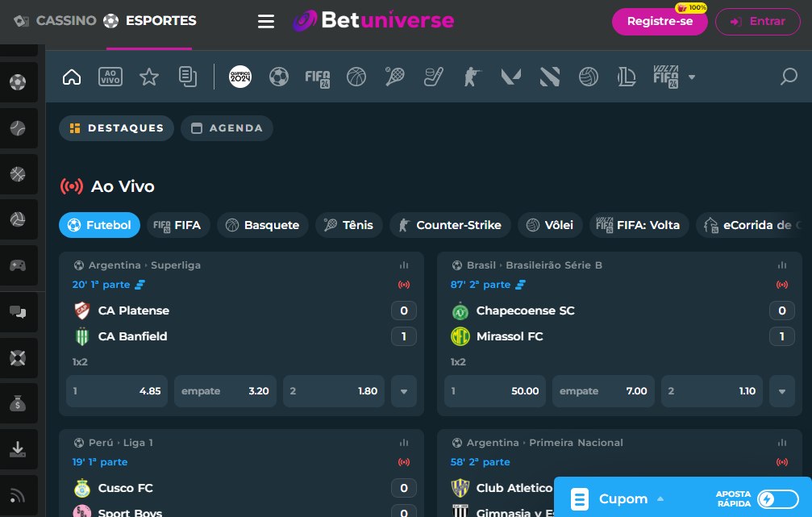Toggle the Aposta Rápida switch
Image resolution: width=812 pixels, height=517 pixels.
[x=777, y=499]
